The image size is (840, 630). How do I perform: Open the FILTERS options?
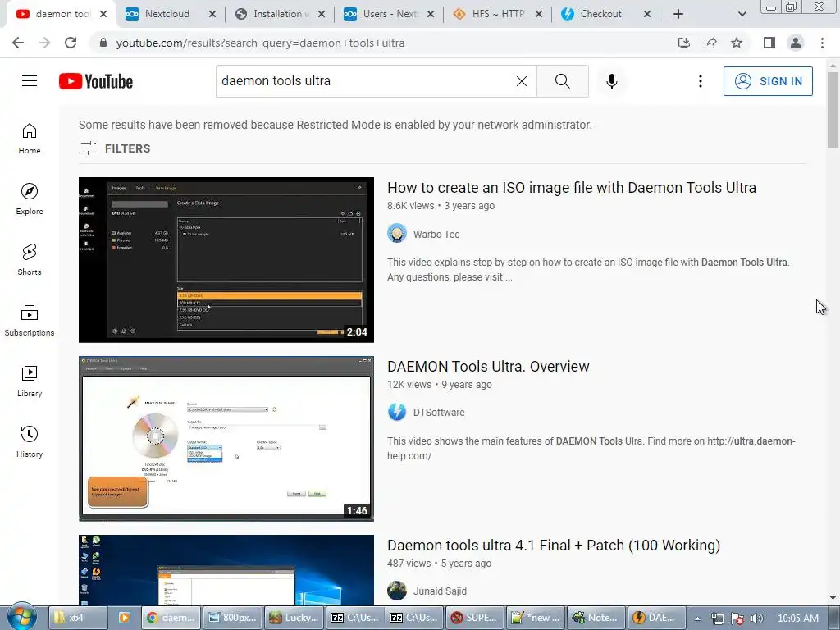[x=115, y=148]
